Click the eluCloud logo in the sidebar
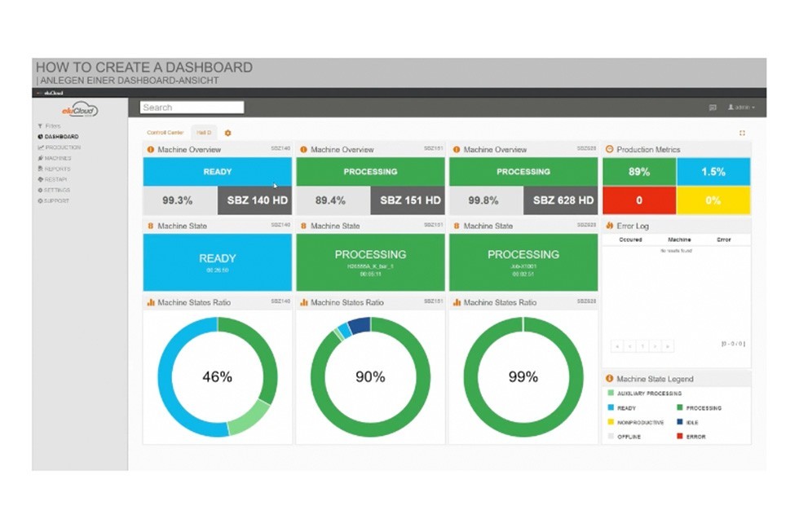 (80, 109)
